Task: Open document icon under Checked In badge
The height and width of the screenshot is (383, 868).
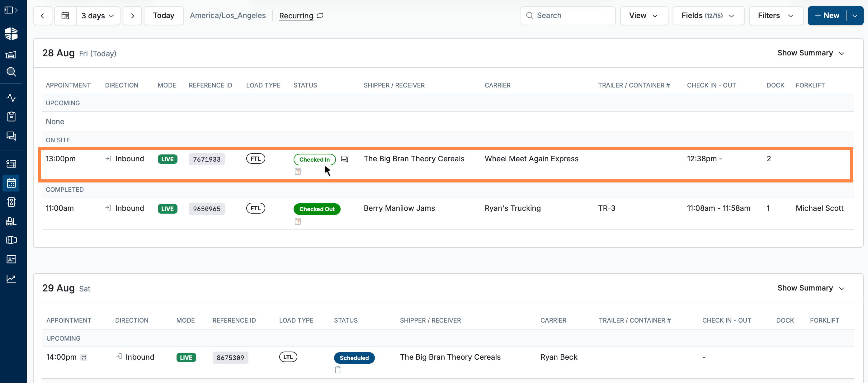Action: (x=298, y=172)
